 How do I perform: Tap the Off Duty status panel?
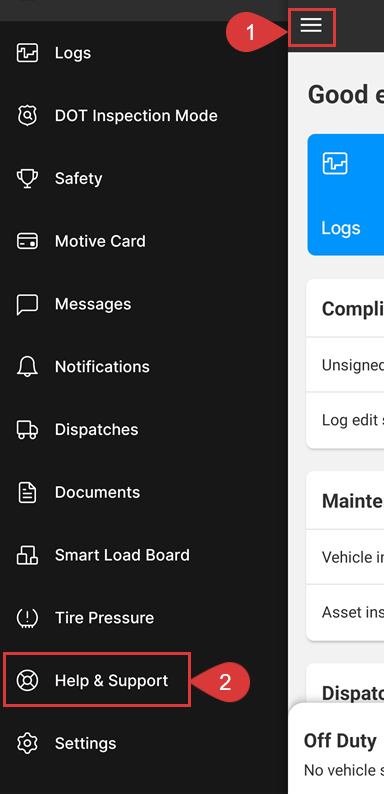[336, 748]
